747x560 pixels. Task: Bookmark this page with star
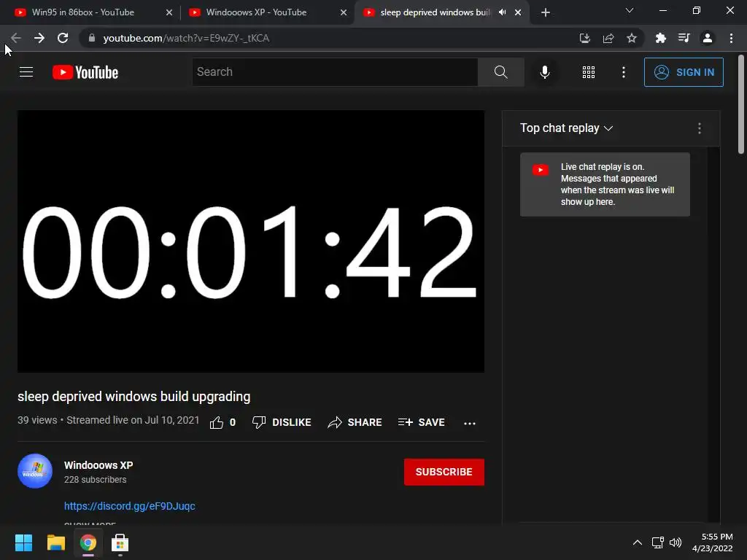coord(632,38)
